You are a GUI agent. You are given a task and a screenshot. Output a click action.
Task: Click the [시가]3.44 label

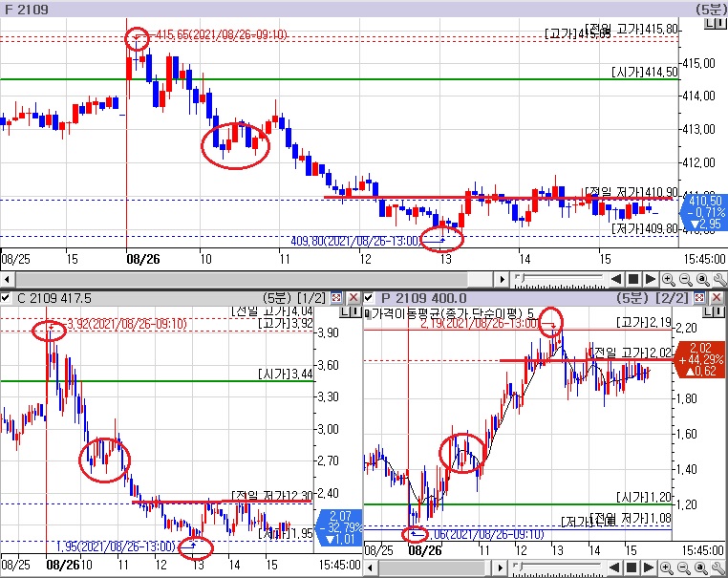point(286,374)
